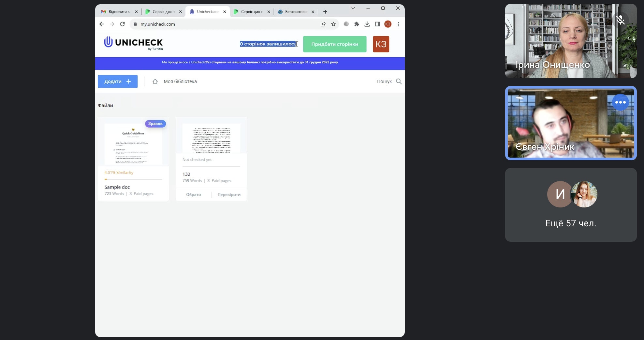
Task: Open the Sample doc thumbnail
Action: click(133, 143)
